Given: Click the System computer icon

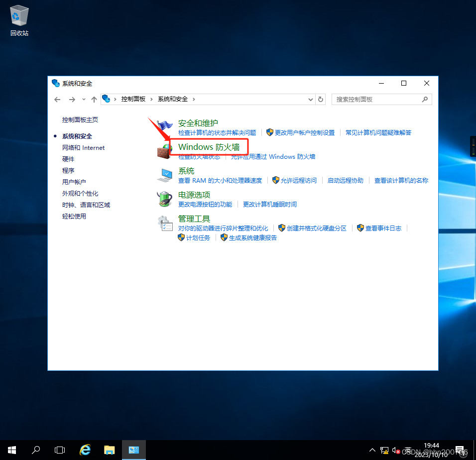Looking at the screenshot, I should [x=165, y=175].
